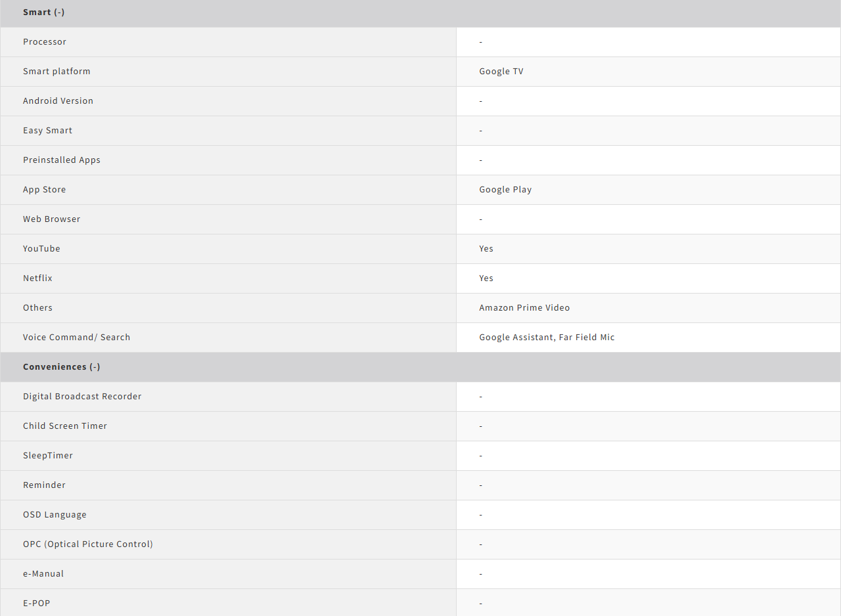Screen dimensions: 841x616
Task: Select the Amazon Prime Video text
Action: coord(524,308)
